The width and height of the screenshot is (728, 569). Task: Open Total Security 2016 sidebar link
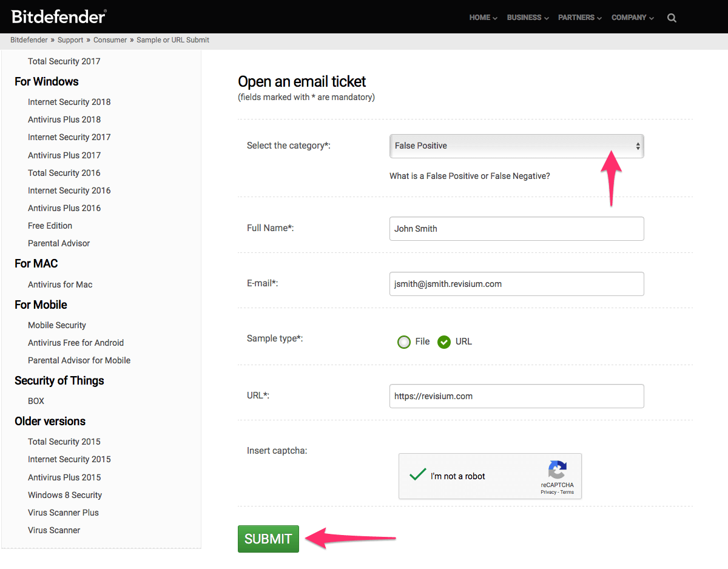(64, 173)
